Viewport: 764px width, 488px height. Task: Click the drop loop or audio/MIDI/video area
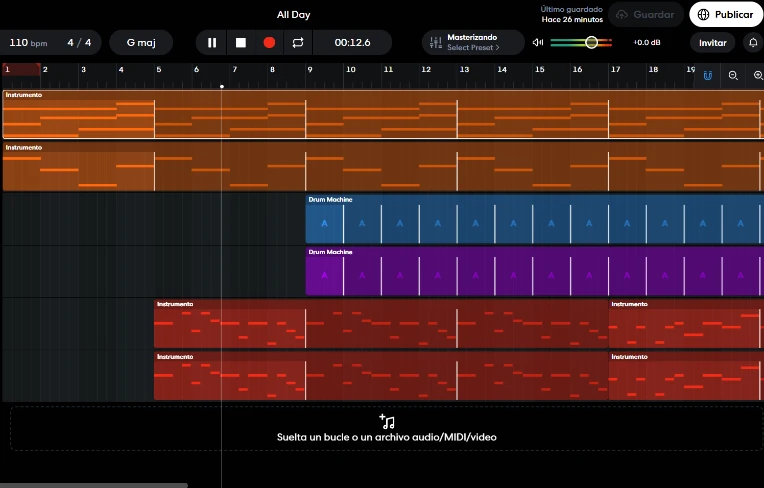click(x=386, y=429)
